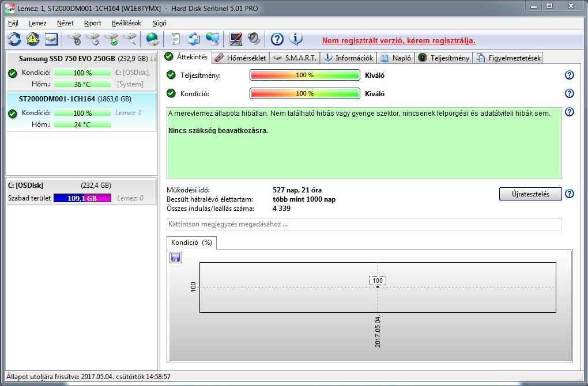
Task: Switch to the Teljesítmény tab
Action: pos(444,58)
